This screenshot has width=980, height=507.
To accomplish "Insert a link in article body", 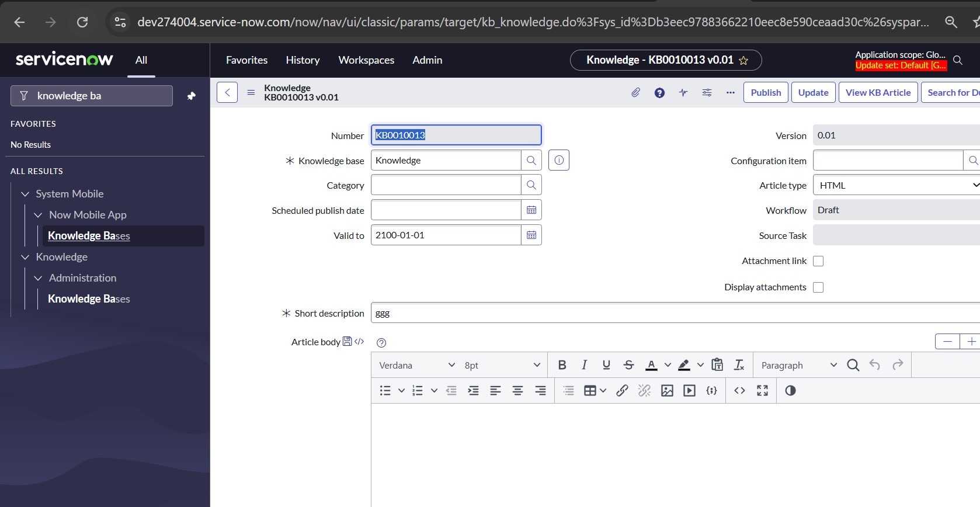I will pos(622,391).
